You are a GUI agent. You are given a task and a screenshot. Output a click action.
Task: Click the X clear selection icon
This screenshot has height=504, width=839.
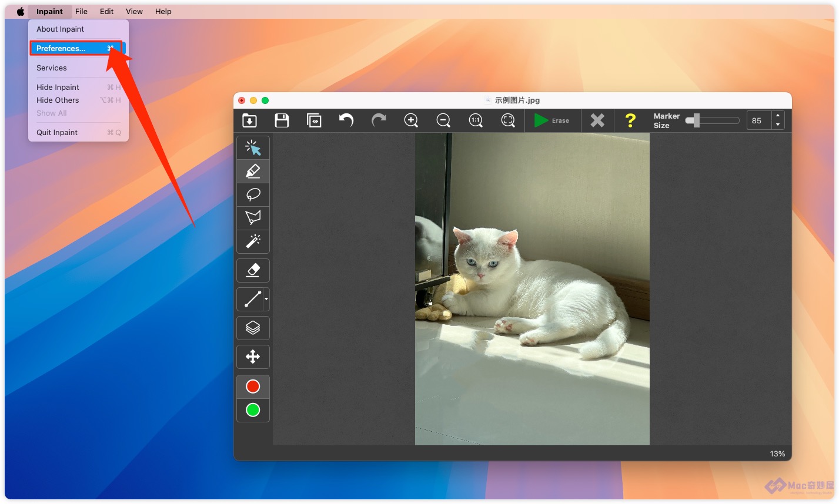pos(597,120)
